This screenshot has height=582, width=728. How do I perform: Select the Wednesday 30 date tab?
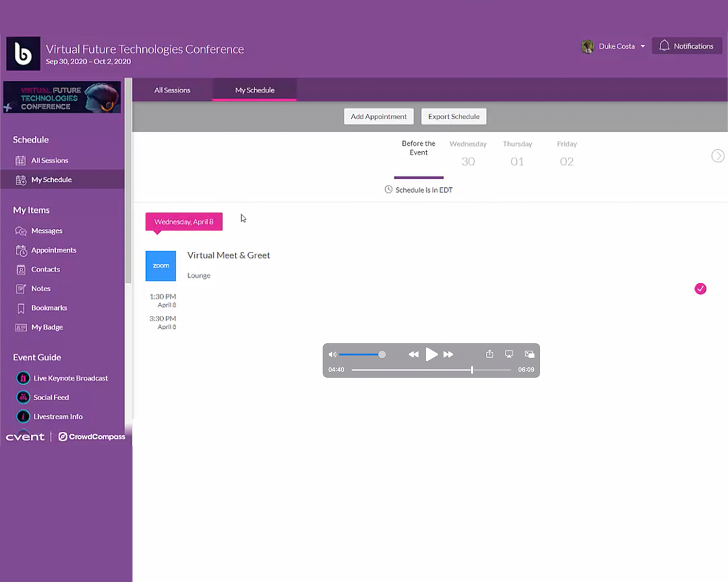point(468,154)
